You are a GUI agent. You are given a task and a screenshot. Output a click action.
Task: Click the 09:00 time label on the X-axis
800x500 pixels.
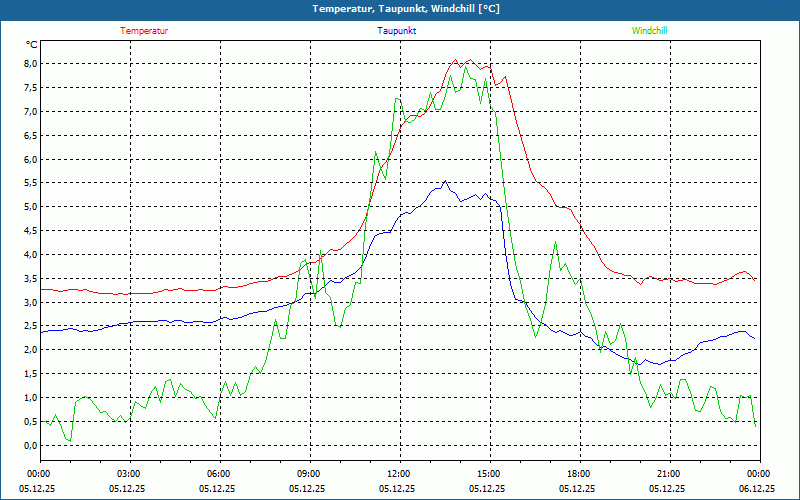308,474
